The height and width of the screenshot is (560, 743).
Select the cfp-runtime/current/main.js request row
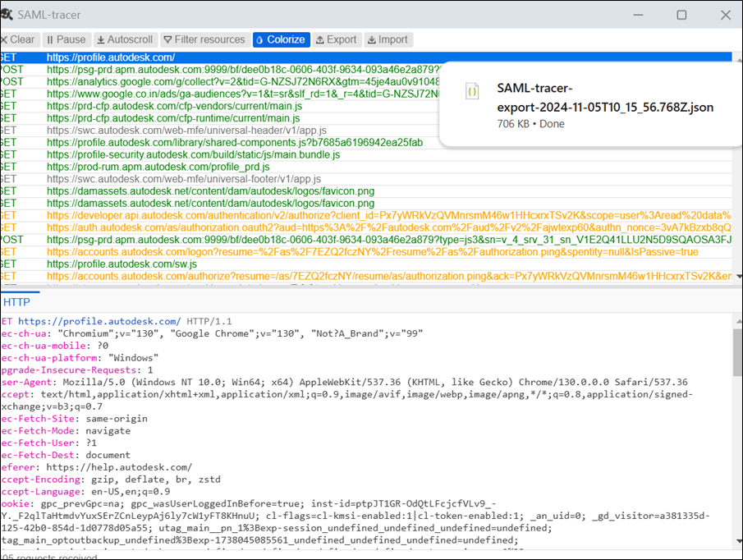(x=220, y=118)
